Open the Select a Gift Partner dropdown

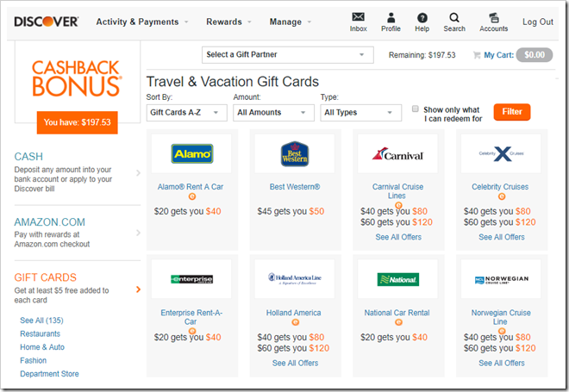(x=287, y=55)
